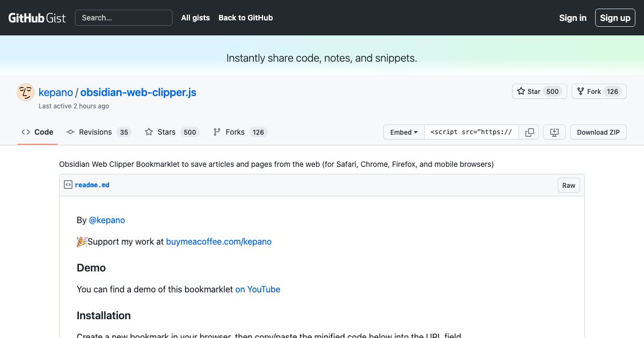Click the star icon inside the Star button
Image resolution: width=644 pixels, height=338 pixels.
tap(520, 91)
